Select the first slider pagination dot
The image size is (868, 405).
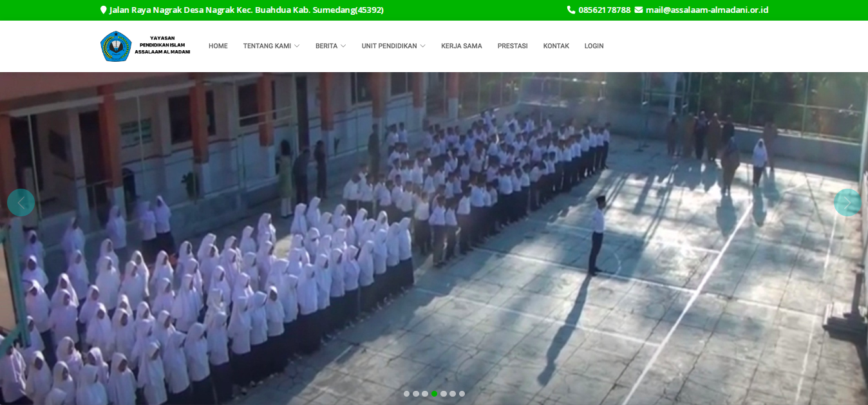pos(406,393)
